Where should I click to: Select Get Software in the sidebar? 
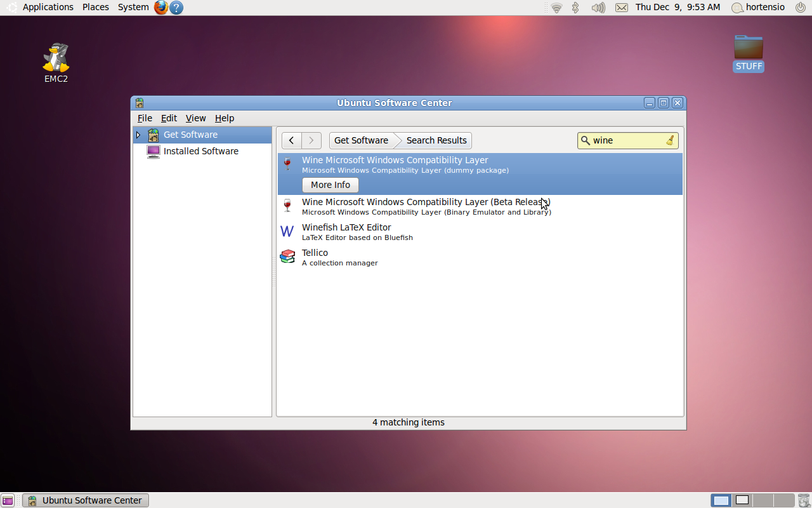click(x=202, y=135)
